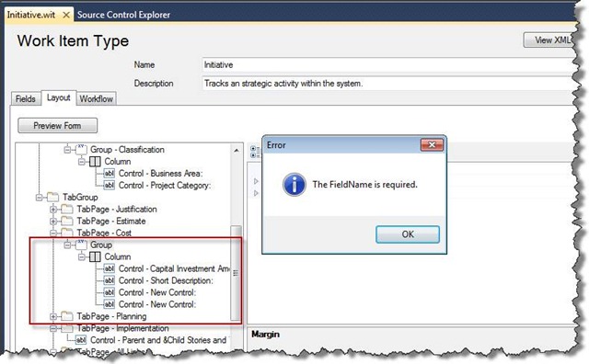Viewport: 589px width, 364px height.
Task: Select the Capital Investment control icon
Action: point(109,268)
